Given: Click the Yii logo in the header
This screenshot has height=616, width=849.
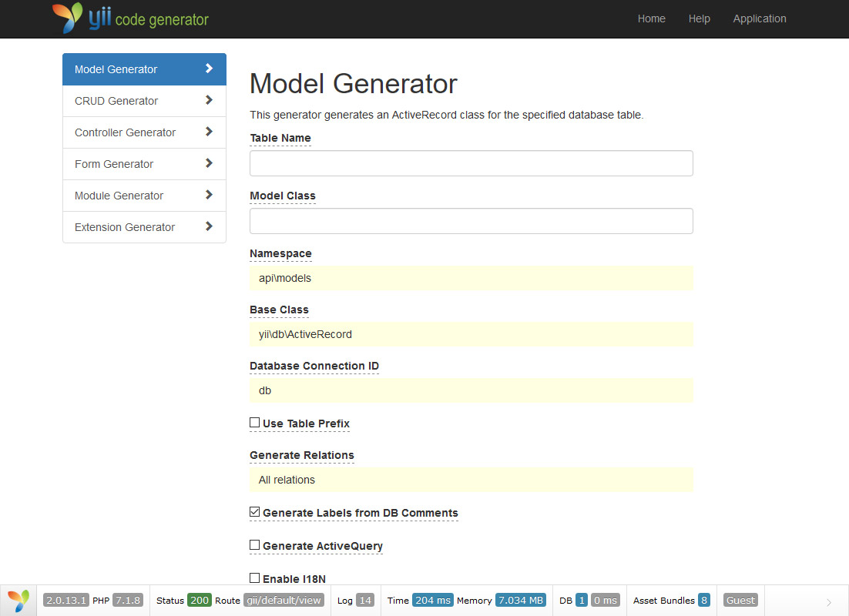Looking at the screenshot, I should click(x=130, y=18).
